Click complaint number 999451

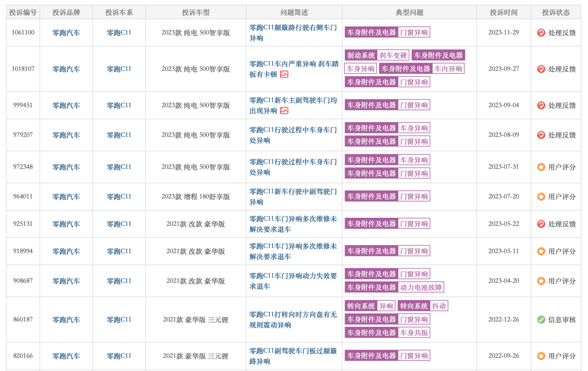click(x=23, y=105)
